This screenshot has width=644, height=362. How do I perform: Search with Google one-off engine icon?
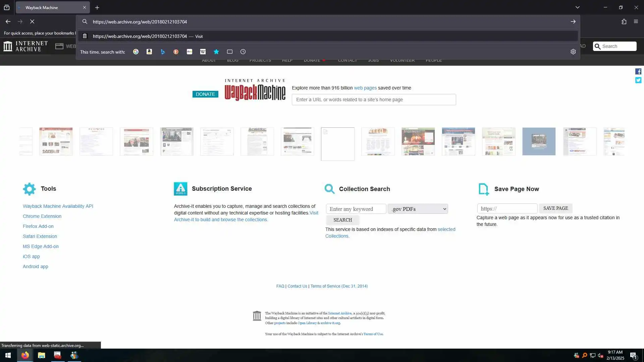pyautogui.click(x=136, y=52)
